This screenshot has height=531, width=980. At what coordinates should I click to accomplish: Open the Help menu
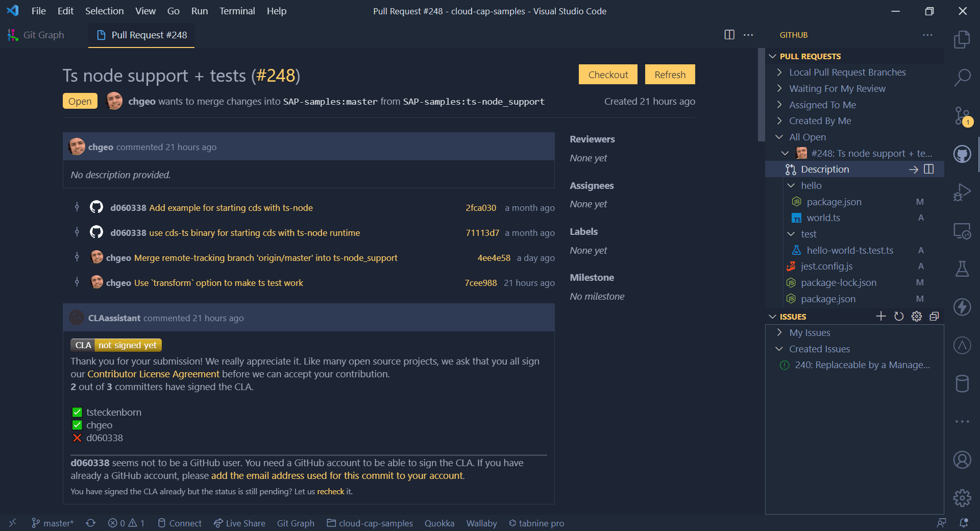[x=277, y=11]
